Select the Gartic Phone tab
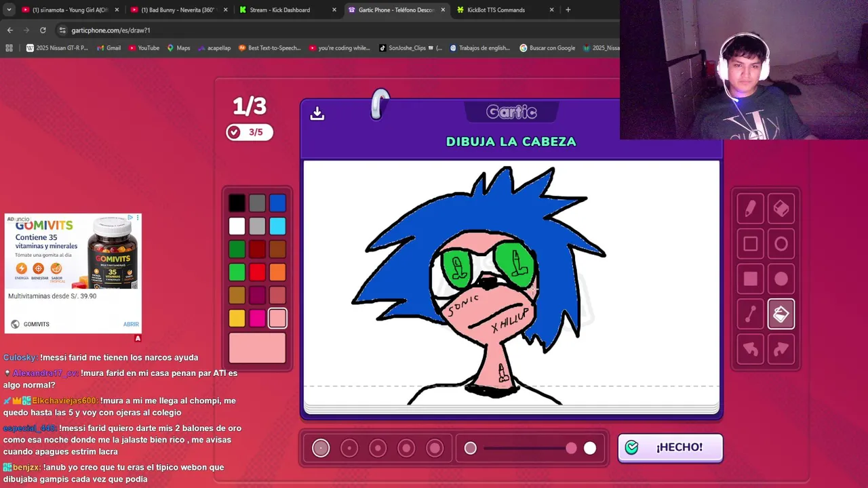Image resolution: width=868 pixels, height=488 pixels. [397, 9]
